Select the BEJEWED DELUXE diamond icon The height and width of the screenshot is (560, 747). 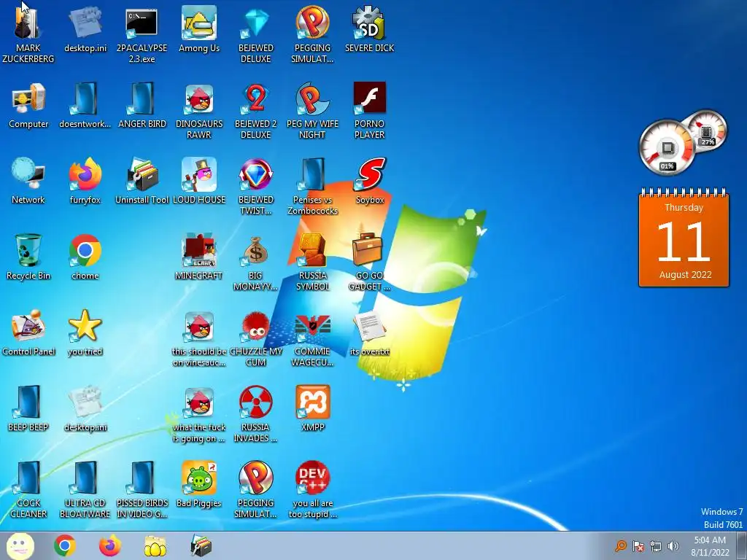(x=255, y=23)
